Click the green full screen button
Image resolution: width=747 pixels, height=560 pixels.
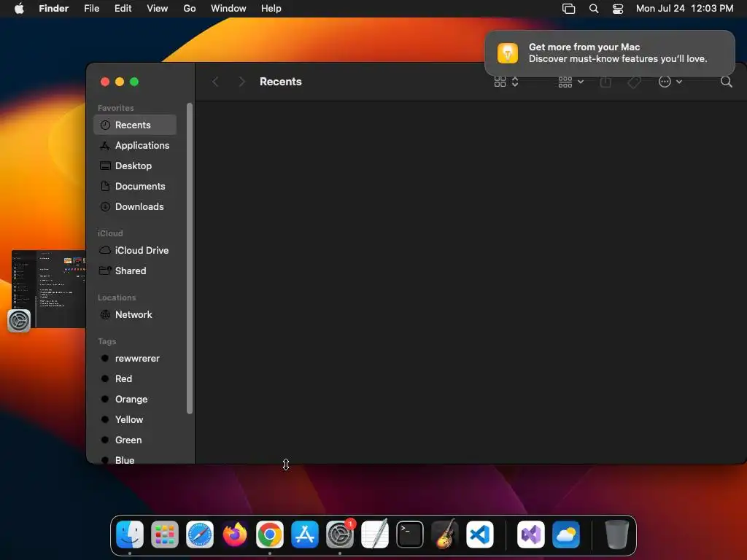tap(134, 82)
